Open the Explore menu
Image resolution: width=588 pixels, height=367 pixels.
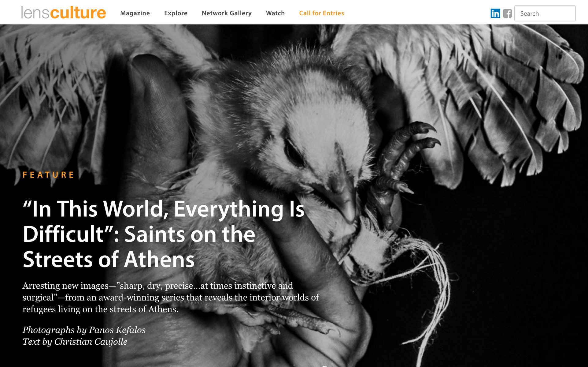pyautogui.click(x=176, y=13)
